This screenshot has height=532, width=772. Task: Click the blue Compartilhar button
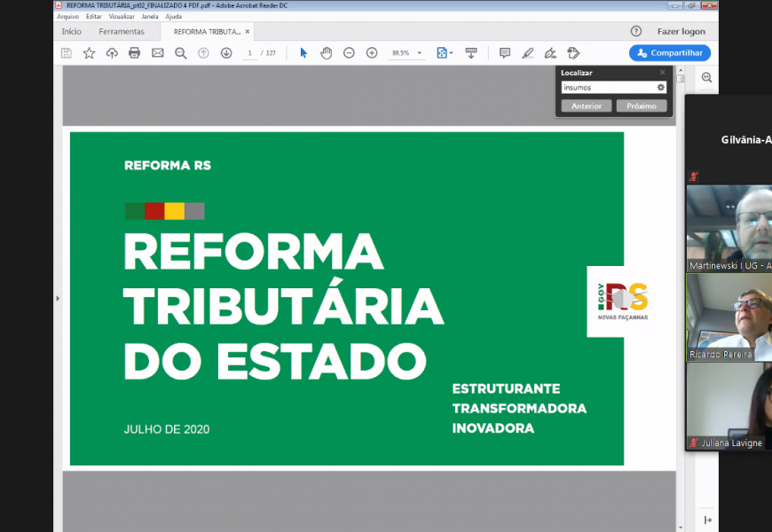click(669, 52)
